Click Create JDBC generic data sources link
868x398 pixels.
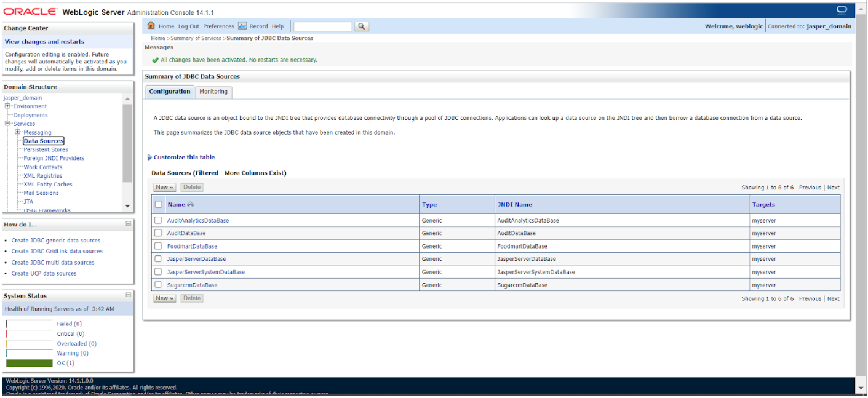(x=56, y=241)
